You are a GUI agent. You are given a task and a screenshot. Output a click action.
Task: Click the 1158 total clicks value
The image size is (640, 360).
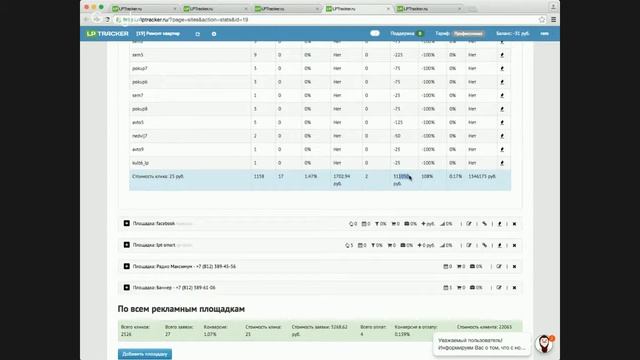click(259, 176)
